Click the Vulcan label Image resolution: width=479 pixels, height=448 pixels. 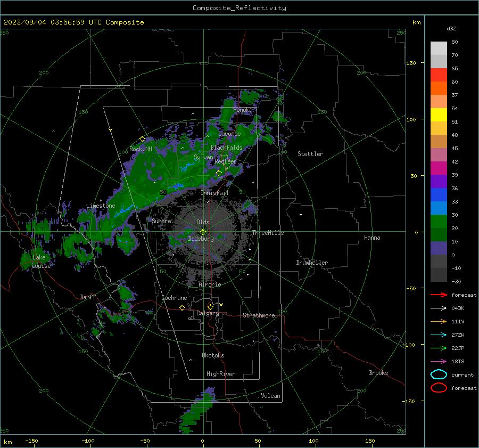tap(270, 396)
